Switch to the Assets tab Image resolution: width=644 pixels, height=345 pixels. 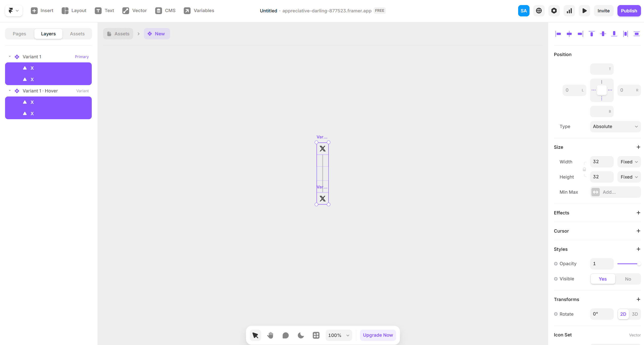click(77, 34)
